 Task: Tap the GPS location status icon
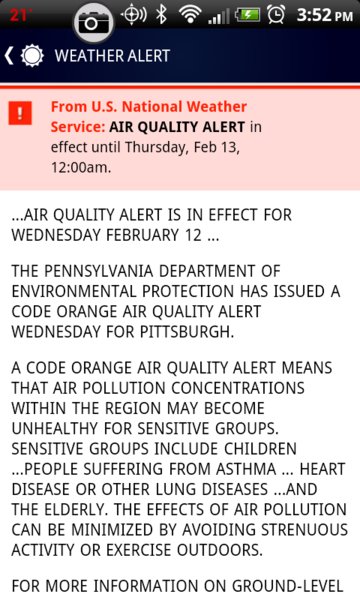[133, 15]
